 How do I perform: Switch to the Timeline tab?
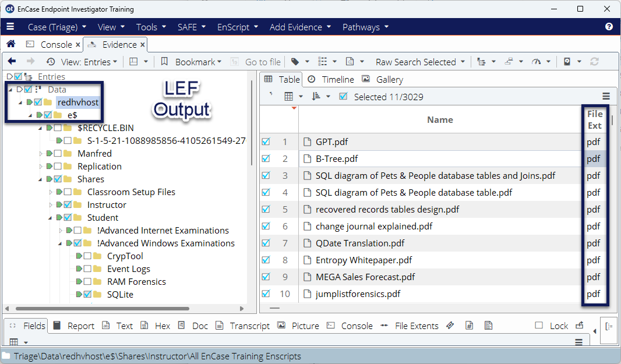pos(331,80)
